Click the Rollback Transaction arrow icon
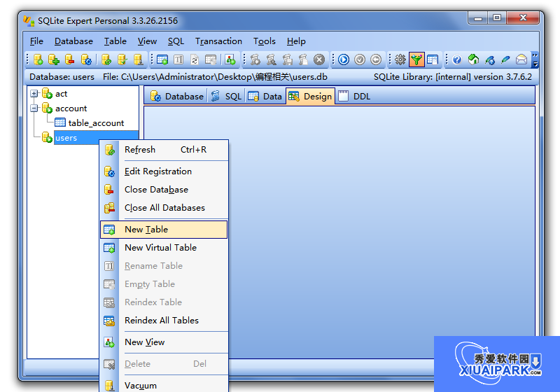The height and width of the screenshot is (392, 560). point(376,59)
